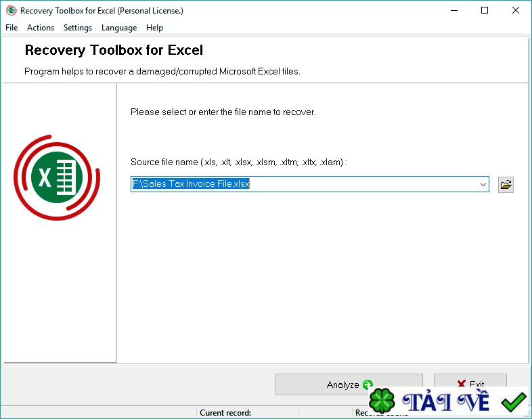Maximize the Recovery Toolbox window

click(x=485, y=11)
